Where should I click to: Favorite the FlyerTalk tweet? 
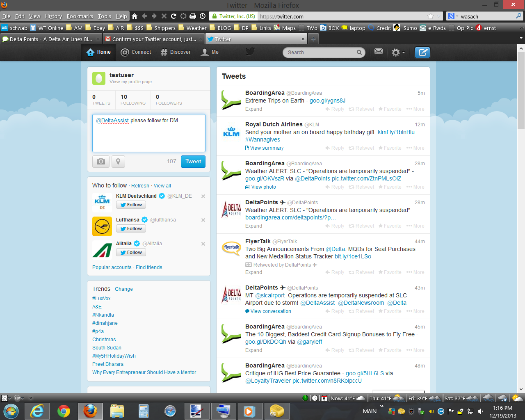pyautogui.click(x=390, y=272)
